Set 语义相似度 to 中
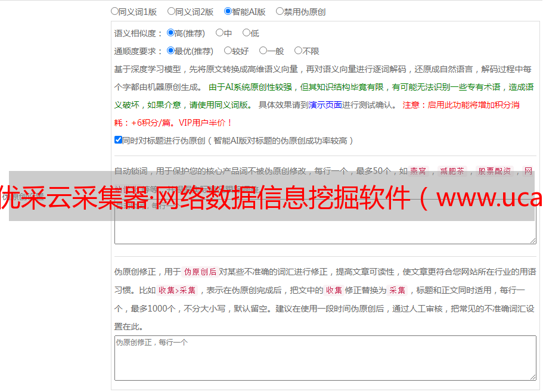This screenshot has height=392, width=543. [x=219, y=33]
